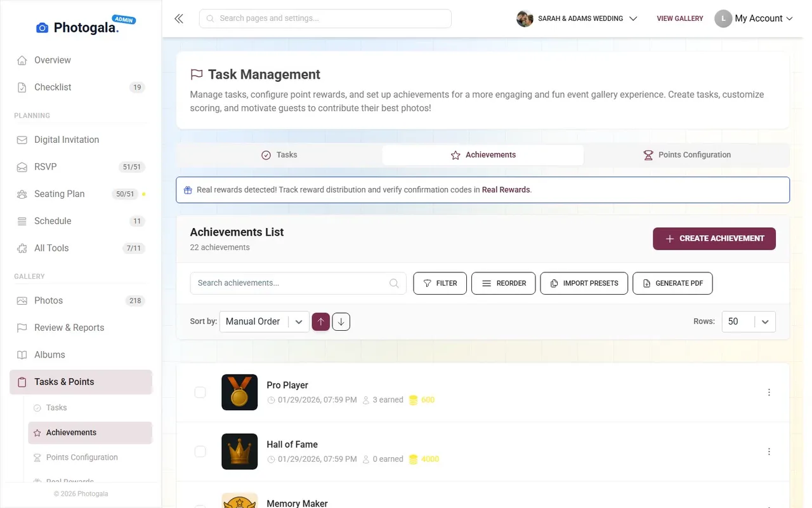Click the RSVP 51/51 badge

click(132, 167)
